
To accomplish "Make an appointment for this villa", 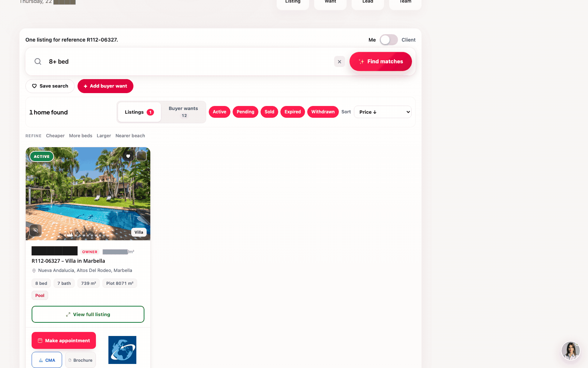I will 64,340.
